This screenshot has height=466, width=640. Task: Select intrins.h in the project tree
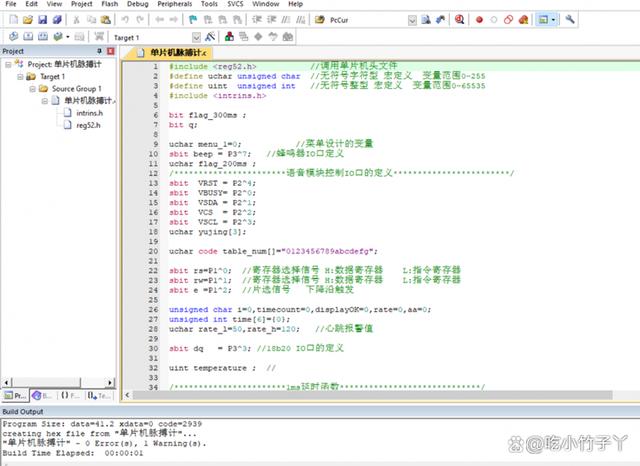[x=87, y=113]
